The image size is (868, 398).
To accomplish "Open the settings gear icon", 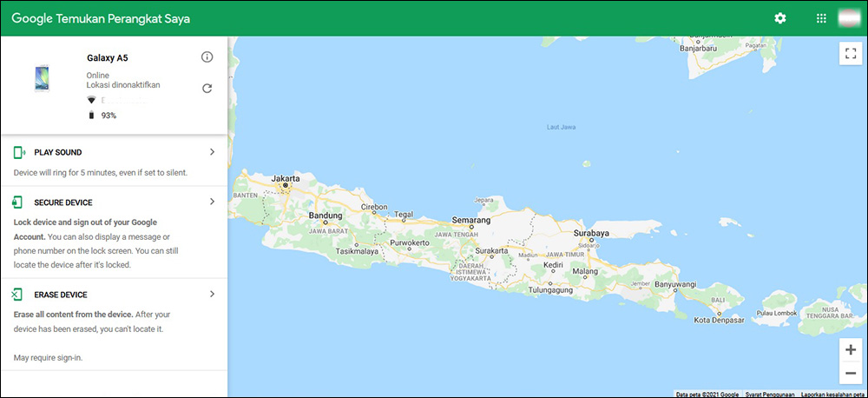I will click(780, 18).
